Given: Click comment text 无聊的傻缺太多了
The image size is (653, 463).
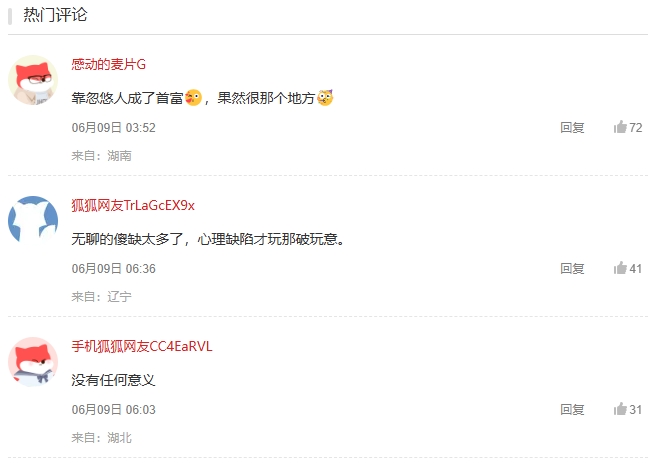Looking at the screenshot, I should pos(127,239).
